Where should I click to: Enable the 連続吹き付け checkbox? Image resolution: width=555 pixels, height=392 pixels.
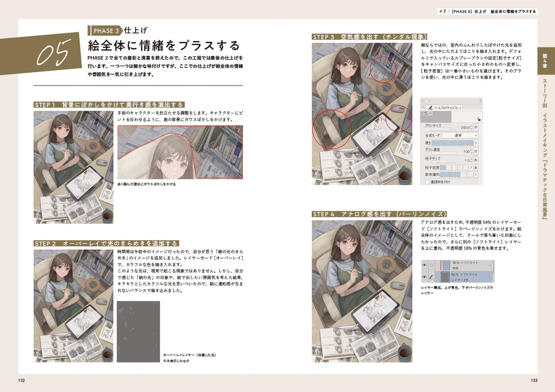[427, 181]
